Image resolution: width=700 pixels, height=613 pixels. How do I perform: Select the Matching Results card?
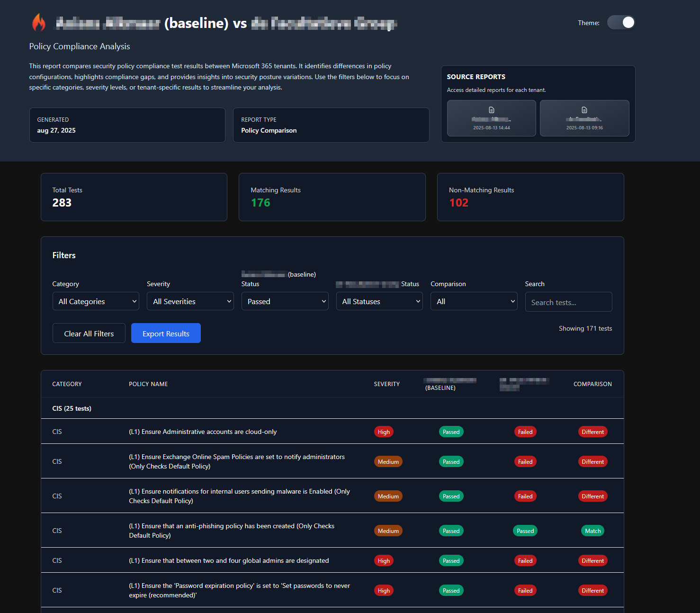point(332,197)
